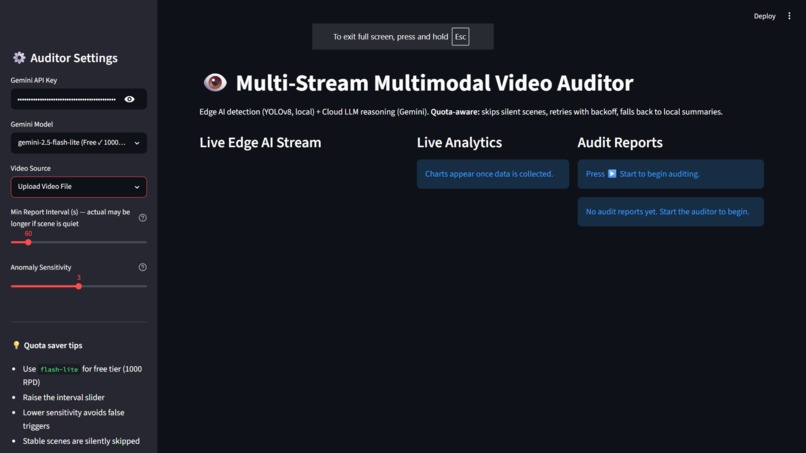Click the 'No audit reports yet' message
Viewport: 806px width, 453px height.
(x=670, y=211)
